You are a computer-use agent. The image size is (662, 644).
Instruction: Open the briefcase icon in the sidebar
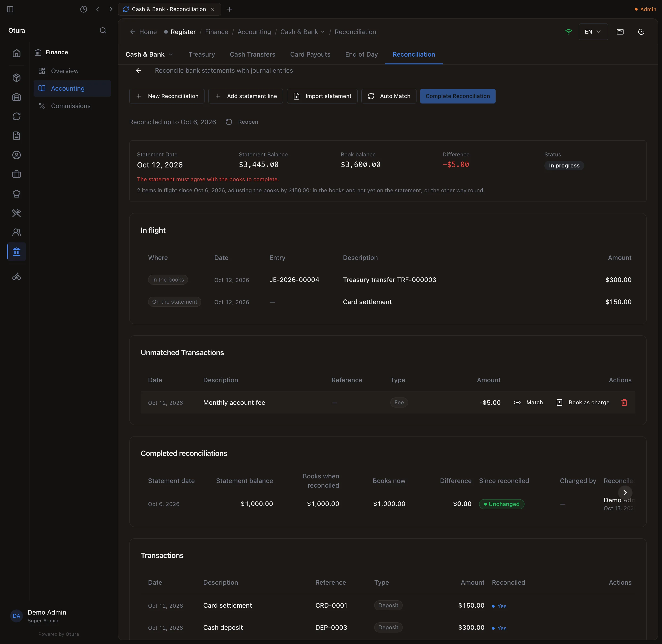(17, 174)
